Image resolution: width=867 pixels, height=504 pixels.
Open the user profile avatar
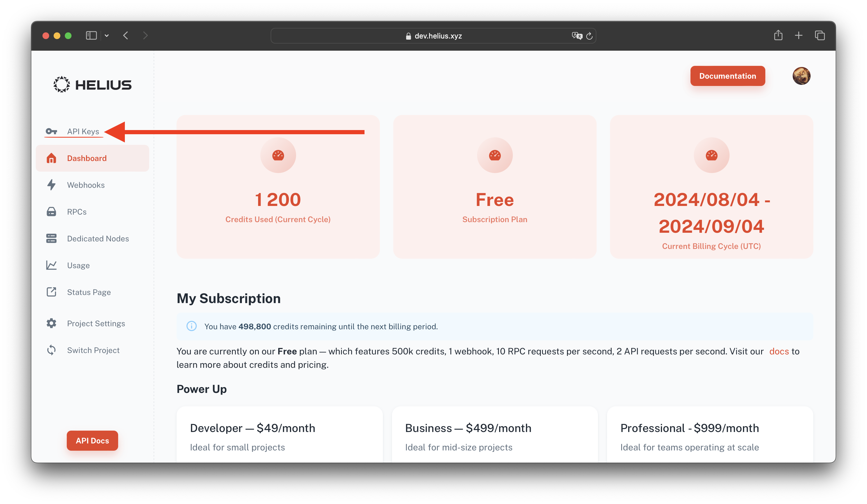coord(801,76)
